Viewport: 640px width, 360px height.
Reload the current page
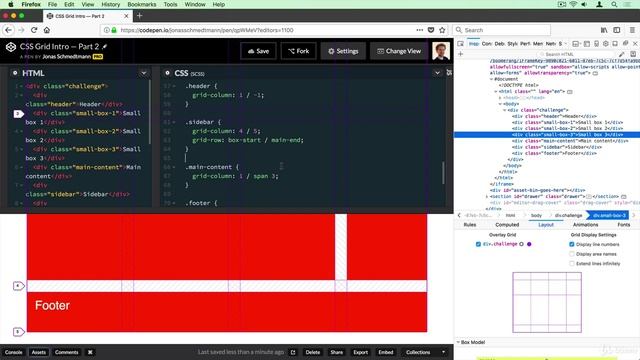tap(34, 30)
